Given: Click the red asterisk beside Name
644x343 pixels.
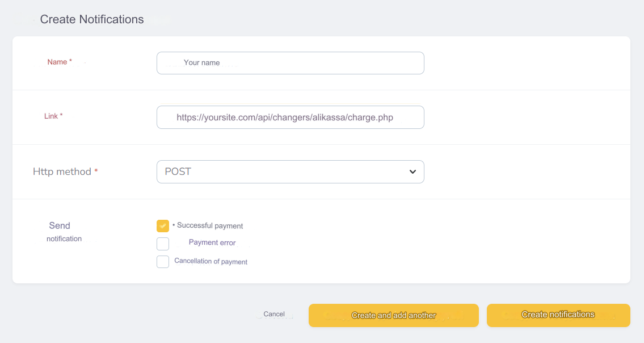Looking at the screenshot, I should [x=70, y=61].
